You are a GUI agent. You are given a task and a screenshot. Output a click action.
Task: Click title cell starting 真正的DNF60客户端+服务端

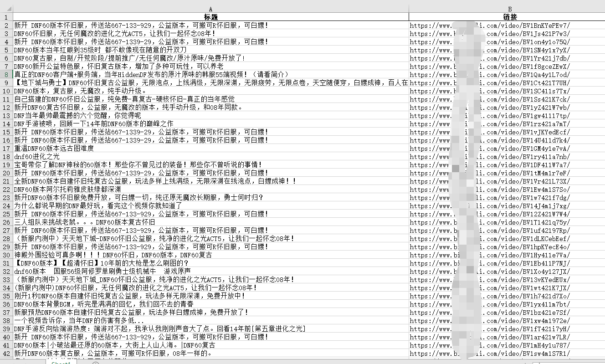tap(210, 74)
